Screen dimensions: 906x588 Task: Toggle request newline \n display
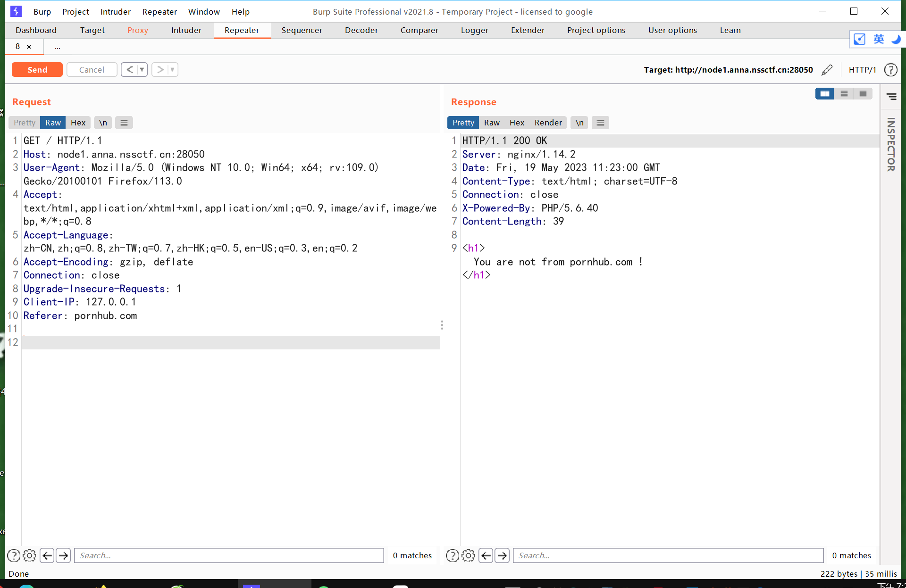[103, 123]
